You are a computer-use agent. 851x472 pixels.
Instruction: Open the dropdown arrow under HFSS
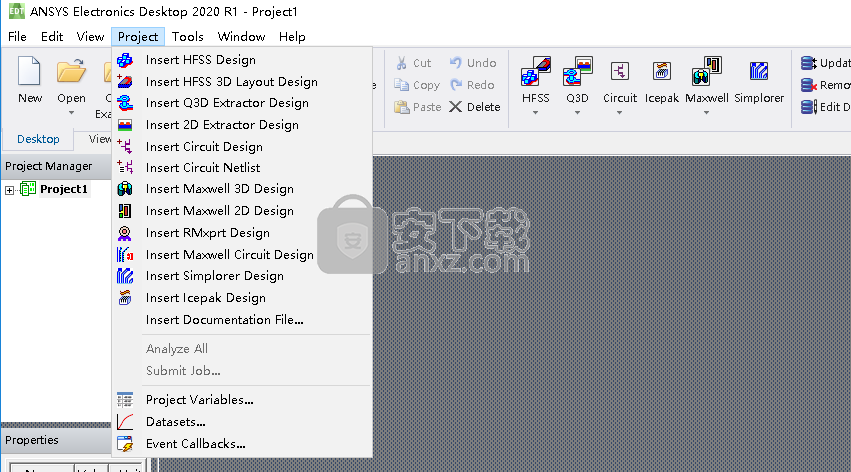click(x=535, y=113)
